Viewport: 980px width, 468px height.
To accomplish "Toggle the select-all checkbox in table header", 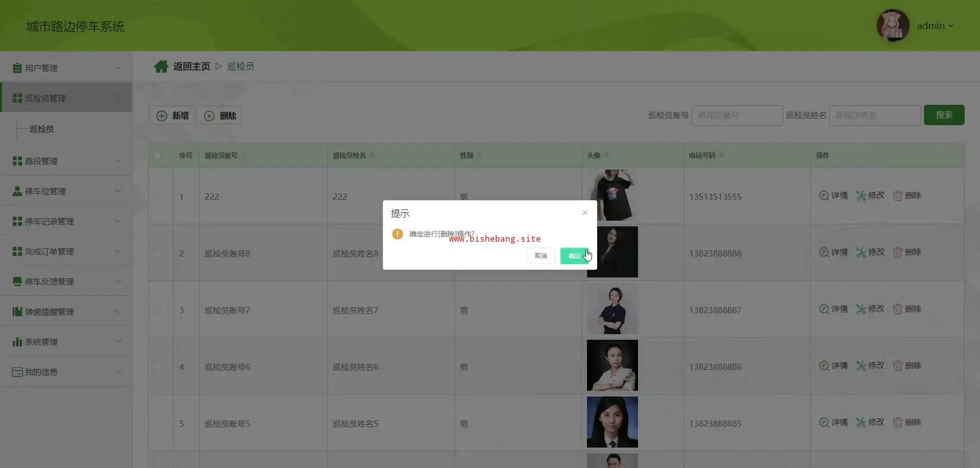I will coord(157,155).
